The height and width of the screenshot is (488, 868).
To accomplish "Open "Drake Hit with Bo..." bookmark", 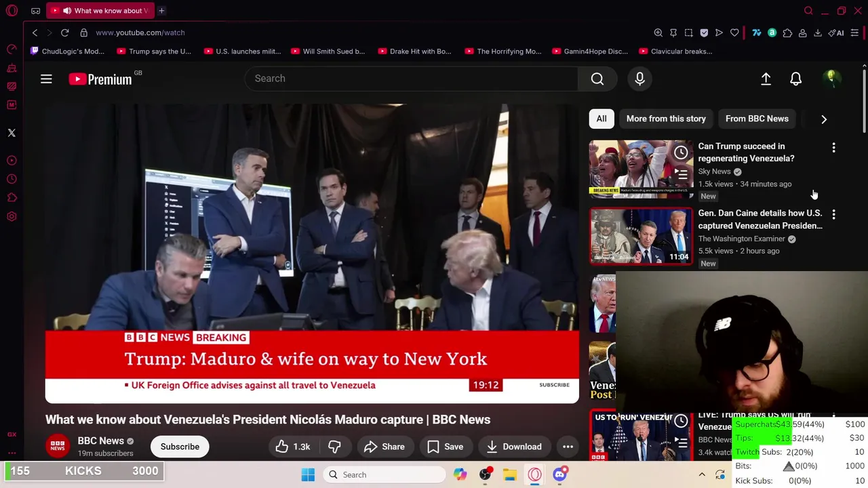I will [x=414, y=52].
